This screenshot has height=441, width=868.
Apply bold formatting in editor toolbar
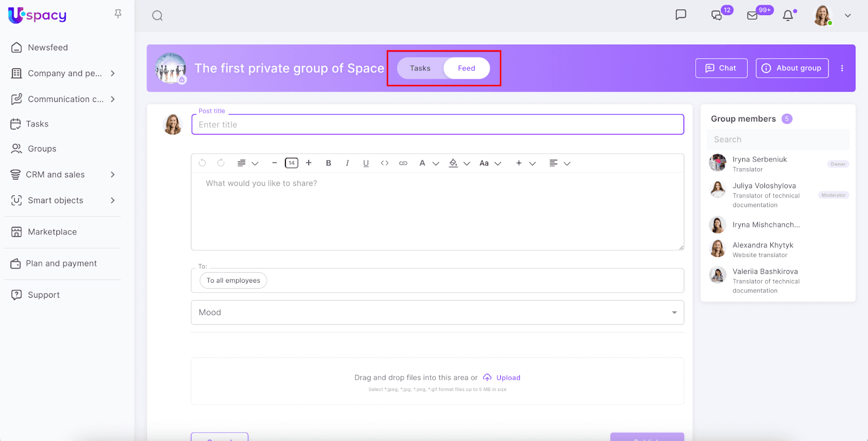point(328,163)
